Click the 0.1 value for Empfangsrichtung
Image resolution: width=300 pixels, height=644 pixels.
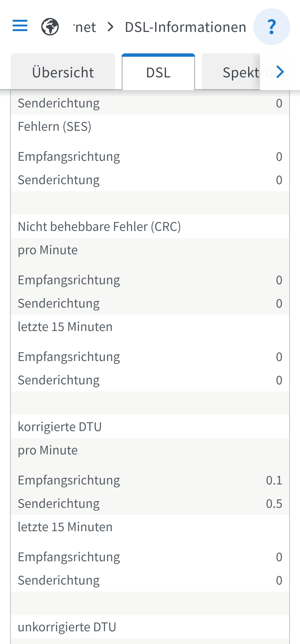coord(274,480)
